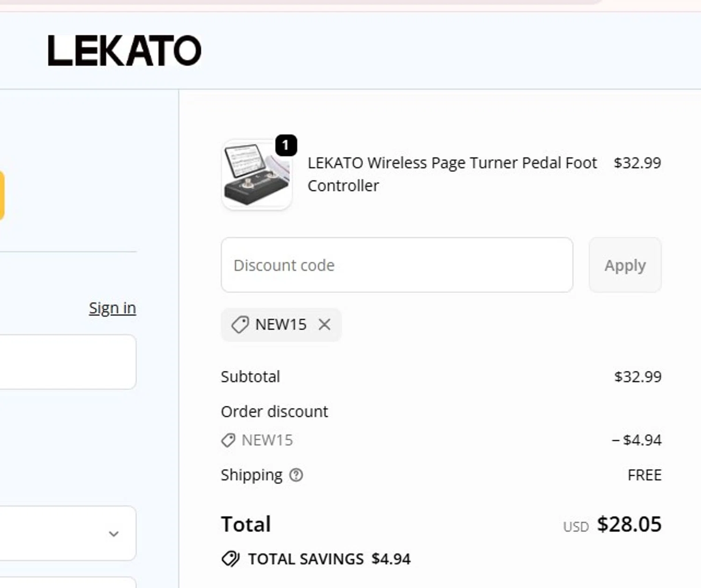Screen dimensions: 701x588
Task: Select the TOTAL SAVINGS $4.94 text
Action: point(329,559)
